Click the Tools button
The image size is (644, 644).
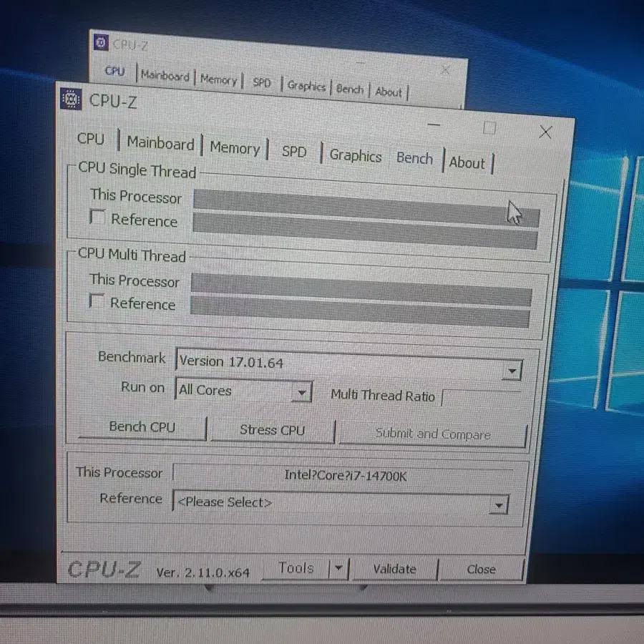(296, 568)
